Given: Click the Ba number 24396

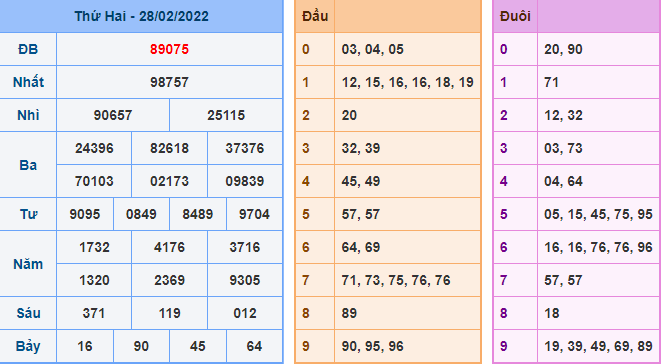Looking at the screenshot, I should [x=94, y=148].
